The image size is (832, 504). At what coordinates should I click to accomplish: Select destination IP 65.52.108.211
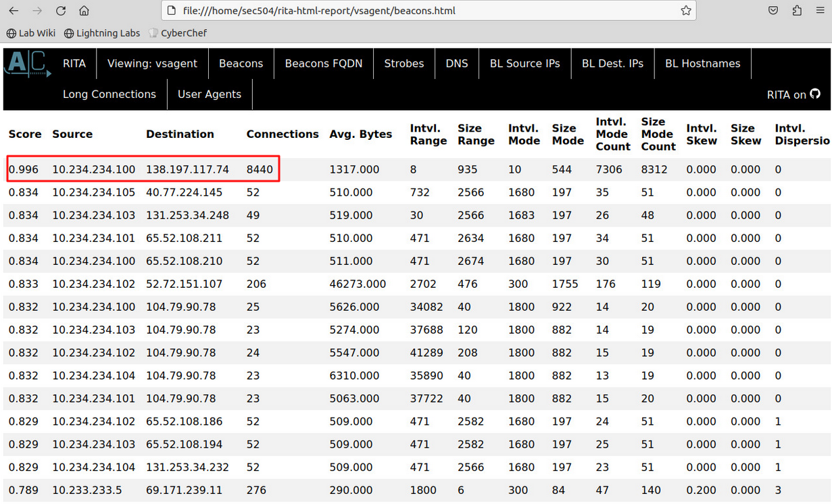click(x=184, y=238)
